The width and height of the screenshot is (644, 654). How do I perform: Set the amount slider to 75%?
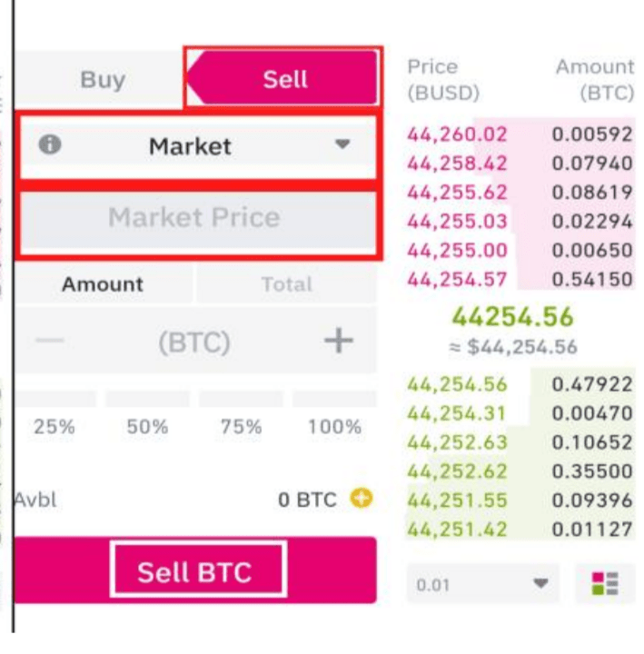click(241, 400)
